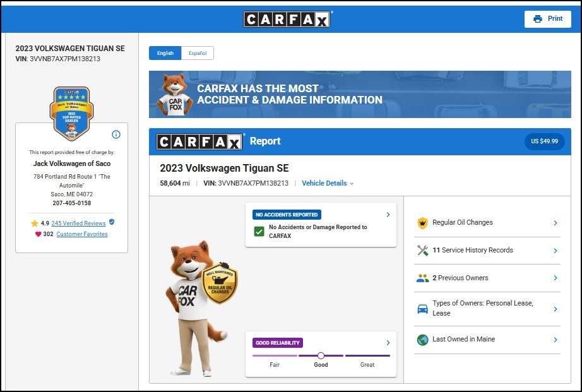Click the pink heart favorites icon
Viewport: 582px width, 392px height.
click(x=38, y=234)
